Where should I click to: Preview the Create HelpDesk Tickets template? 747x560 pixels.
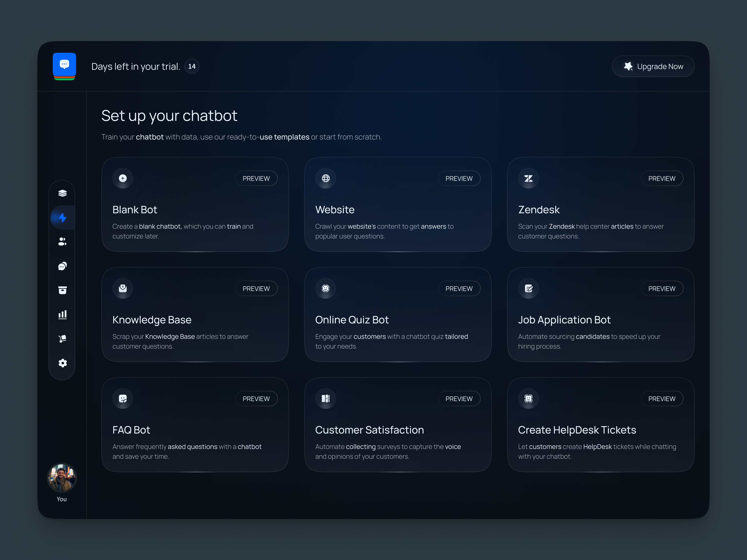pyautogui.click(x=662, y=399)
